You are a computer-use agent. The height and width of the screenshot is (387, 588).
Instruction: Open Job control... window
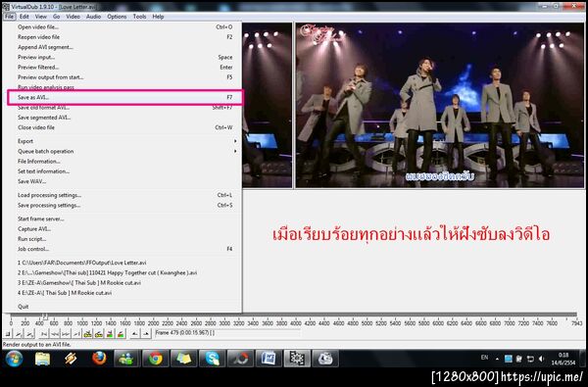click(124, 249)
